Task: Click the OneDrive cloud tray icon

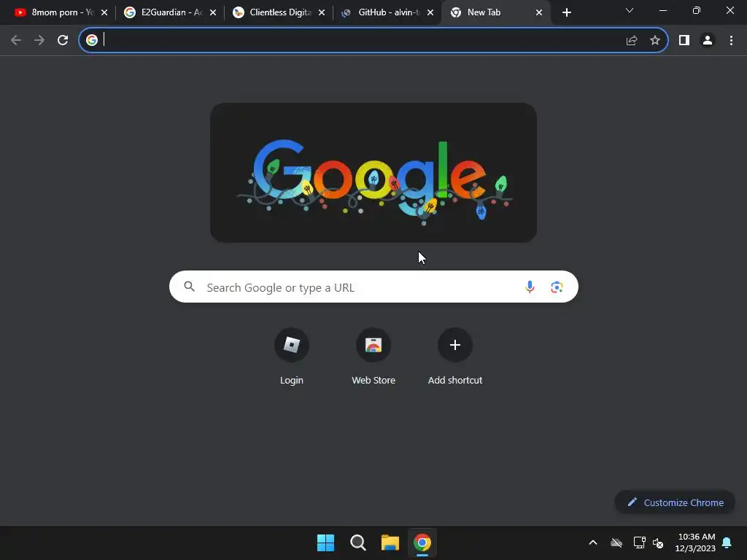Action: pos(616,542)
